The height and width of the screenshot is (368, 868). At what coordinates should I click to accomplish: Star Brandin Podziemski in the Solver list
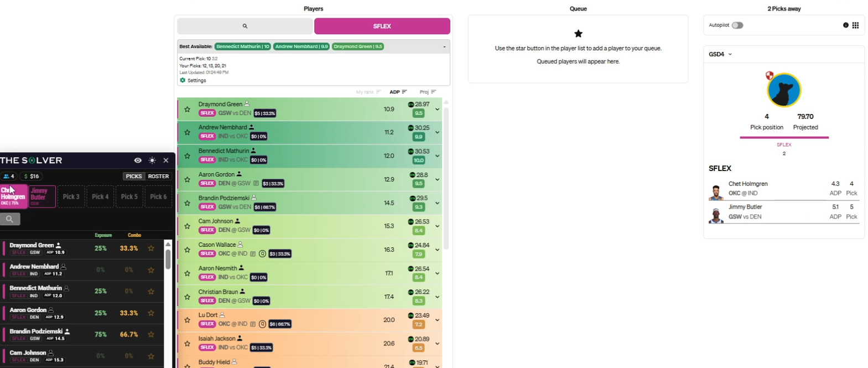pos(151,334)
